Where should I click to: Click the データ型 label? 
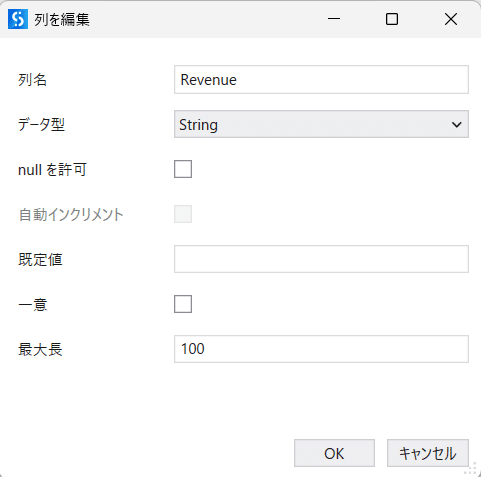41,125
